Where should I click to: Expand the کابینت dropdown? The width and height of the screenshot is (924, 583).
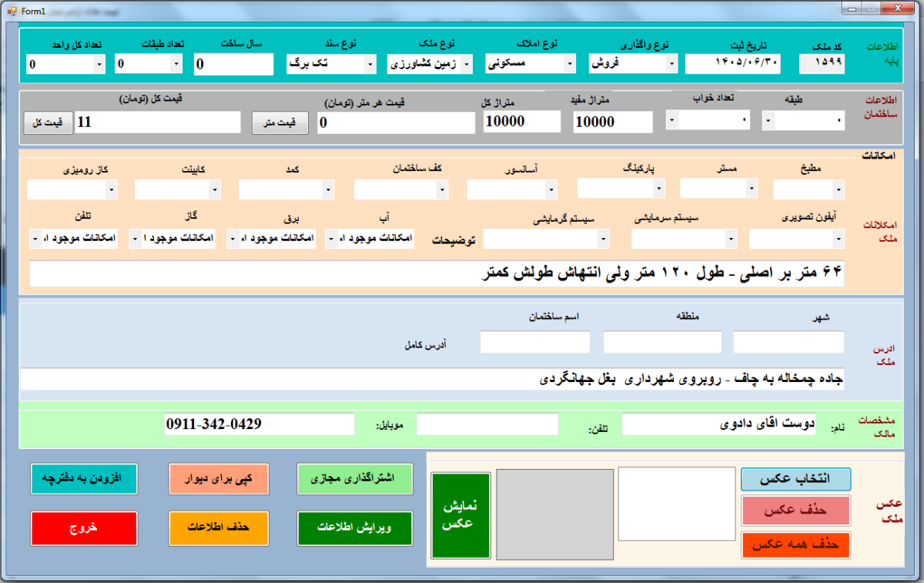tap(215, 189)
